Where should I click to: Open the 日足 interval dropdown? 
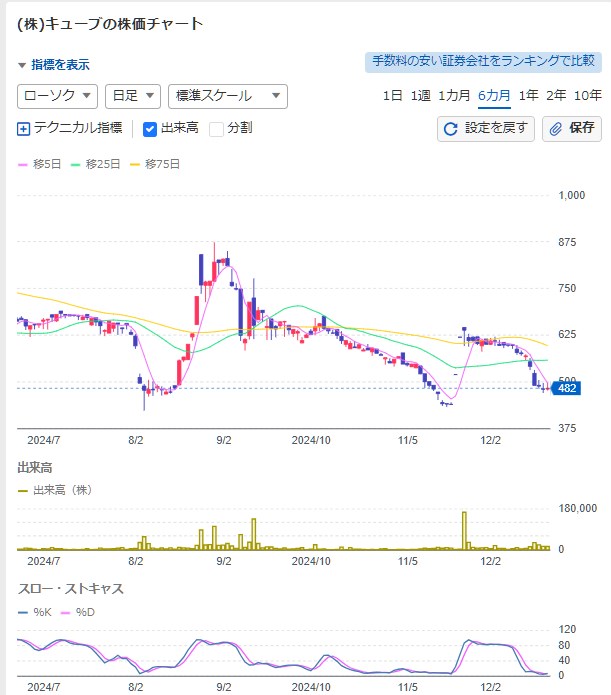coord(133,96)
